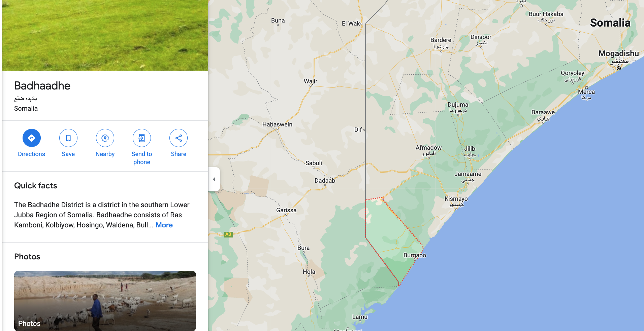Screen dimensions: 644x331
Task: Click the Photos section heading
Action: [27, 257]
